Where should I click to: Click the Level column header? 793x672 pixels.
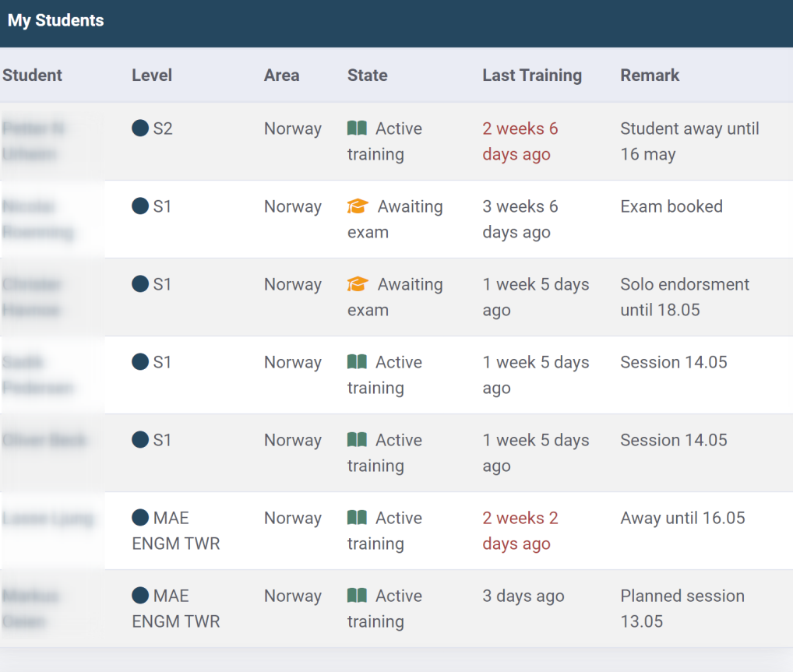pos(152,75)
